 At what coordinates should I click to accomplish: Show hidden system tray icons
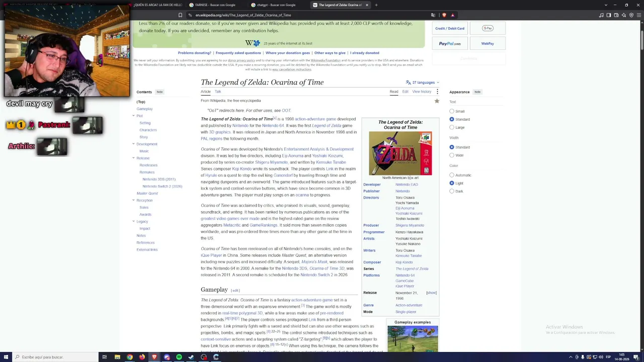[570, 357]
